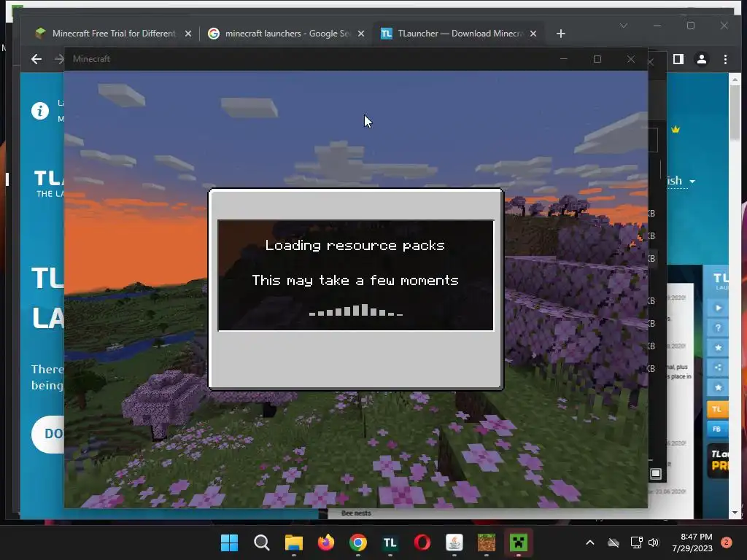The width and height of the screenshot is (747, 560).
Task: Open network settings tray icon
Action: (636, 542)
